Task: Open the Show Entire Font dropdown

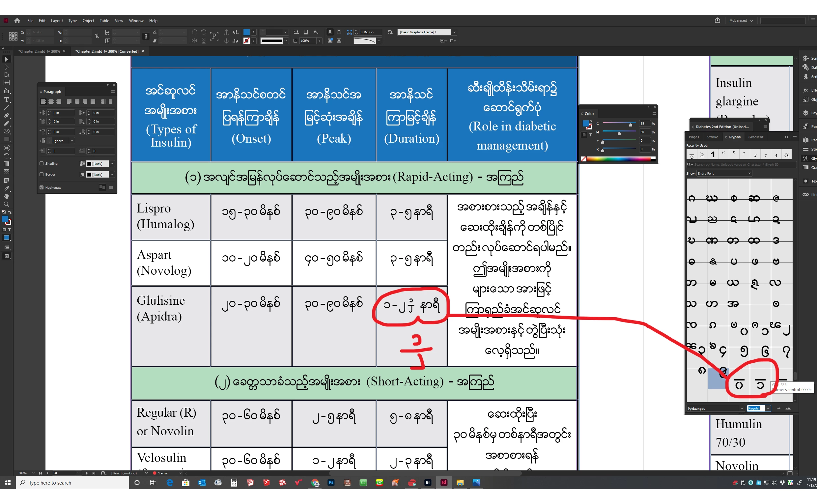Action: click(x=723, y=173)
